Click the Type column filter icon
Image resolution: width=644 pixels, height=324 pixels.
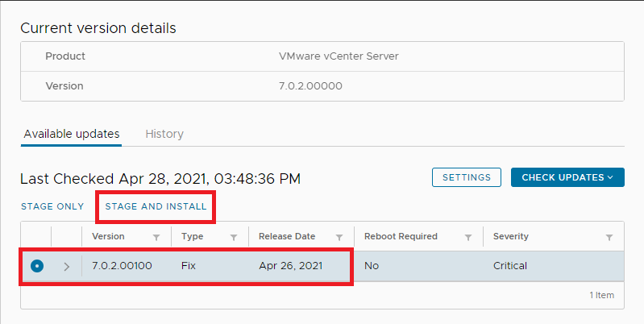point(234,237)
